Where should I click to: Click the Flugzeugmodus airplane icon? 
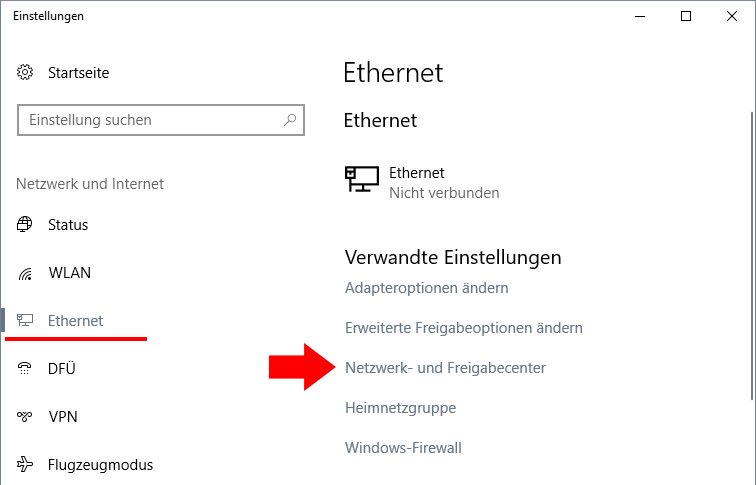pyautogui.click(x=25, y=464)
